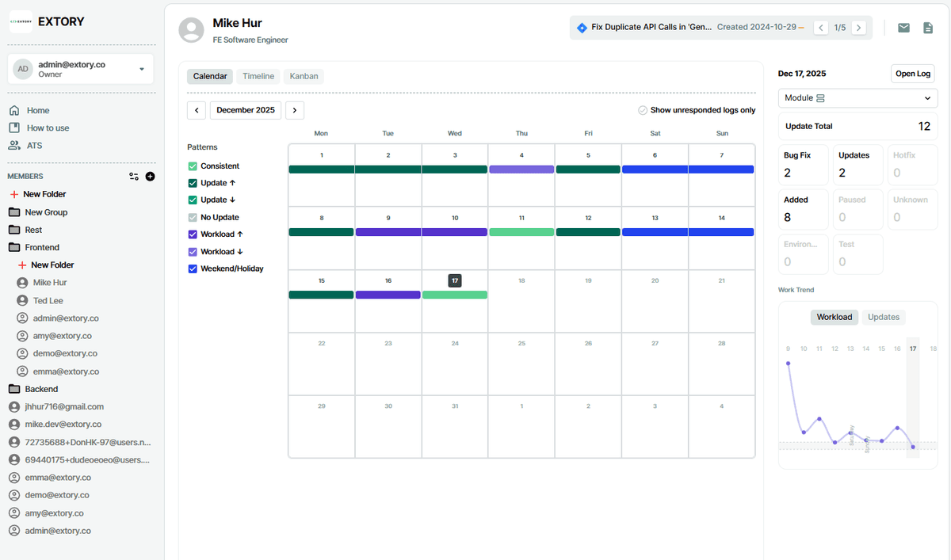Expand the admin@extory.co account switcher
The width and height of the screenshot is (951, 560).
(x=142, y=69)
